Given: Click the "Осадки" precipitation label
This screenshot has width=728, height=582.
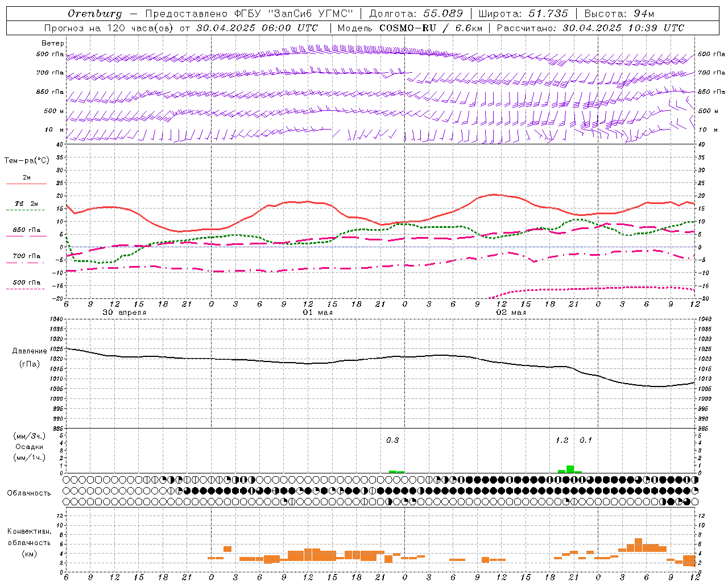Looking at the screenshot, I should (x=29, y=447).
